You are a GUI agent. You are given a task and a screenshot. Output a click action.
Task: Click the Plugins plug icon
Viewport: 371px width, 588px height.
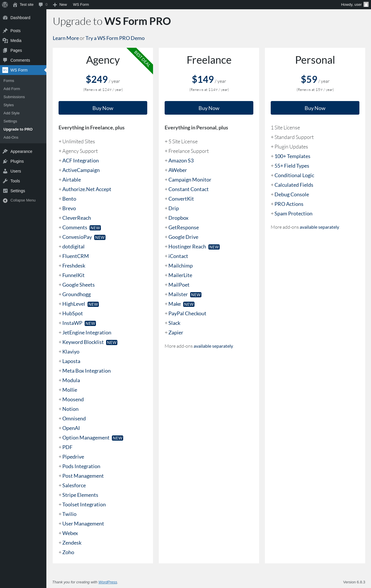(5, 161)
